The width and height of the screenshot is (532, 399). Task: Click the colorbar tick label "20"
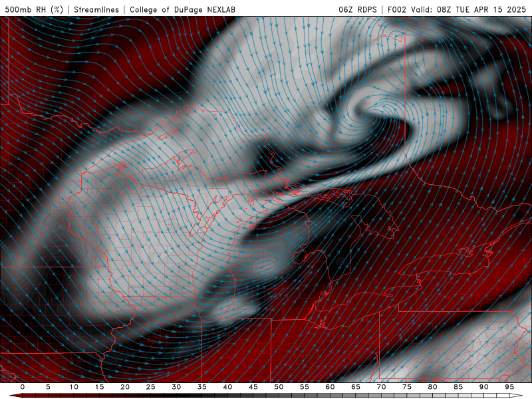click(125, 387)
